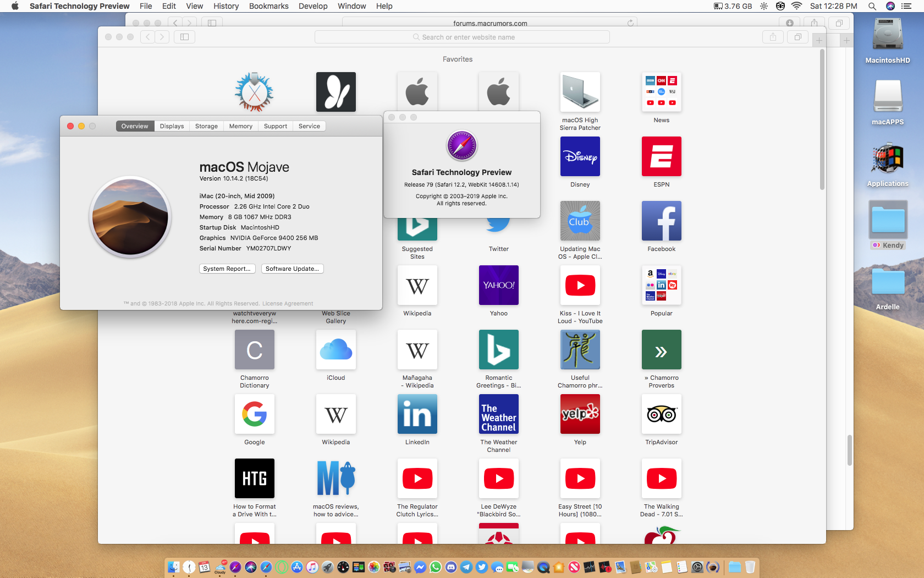The height and width of the screenshot is (578, 924).
Task: Open the Applications desktop shortcut
Action: click(888, 159)
